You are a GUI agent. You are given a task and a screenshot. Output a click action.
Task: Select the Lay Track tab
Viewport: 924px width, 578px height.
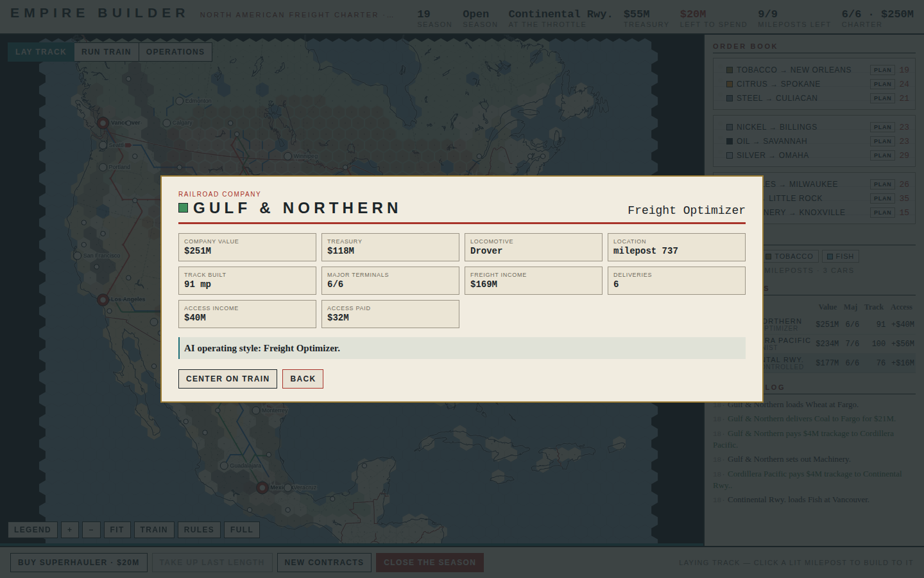[41, 52]
